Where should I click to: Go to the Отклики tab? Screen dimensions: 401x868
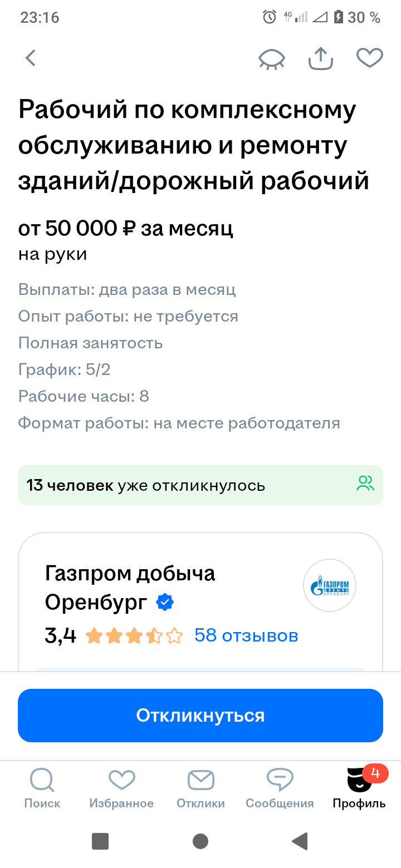pos(200,788)
